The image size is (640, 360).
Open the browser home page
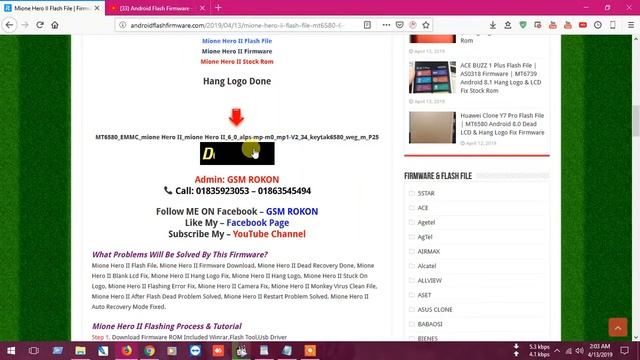click(55, 25)
